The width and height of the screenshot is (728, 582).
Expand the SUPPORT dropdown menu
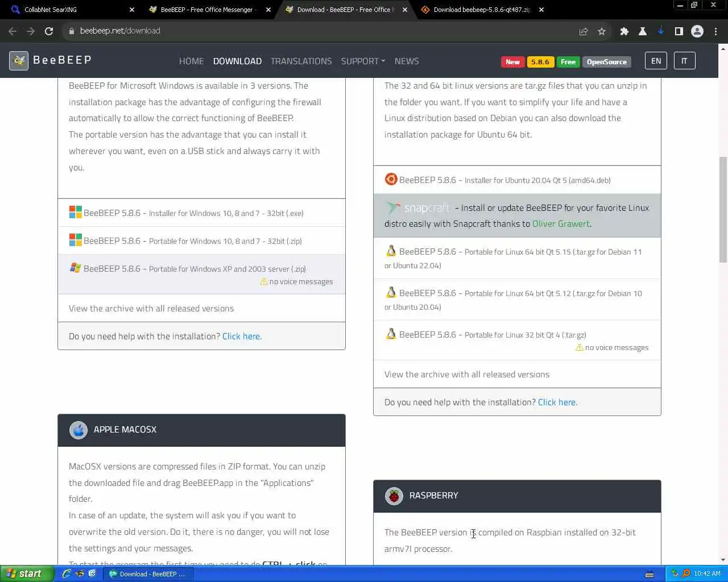[x=363, y=61]
